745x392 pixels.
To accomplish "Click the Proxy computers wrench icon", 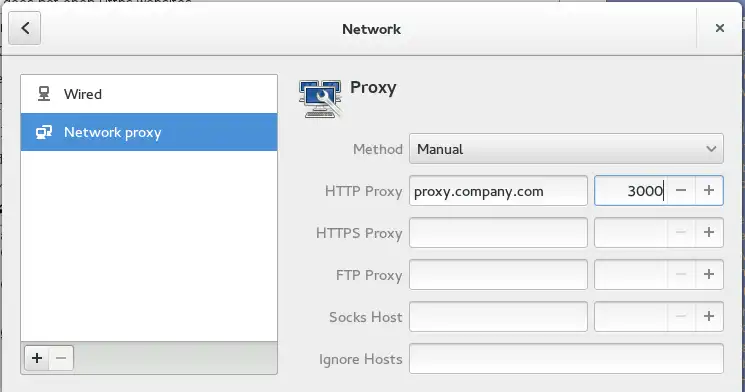I will coord(321,98).
